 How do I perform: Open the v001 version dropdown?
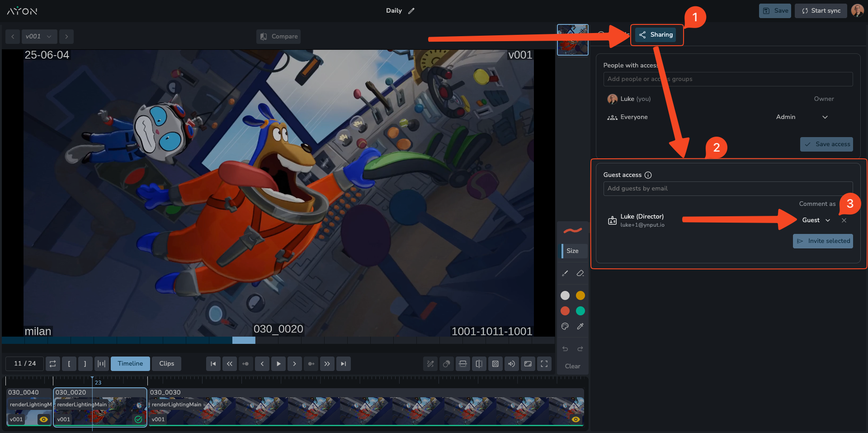[x=39, y=37]
